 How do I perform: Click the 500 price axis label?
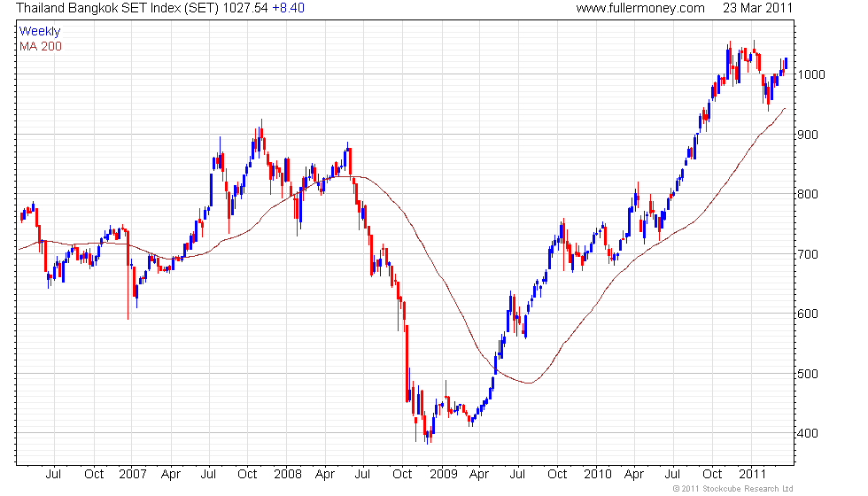808,374
